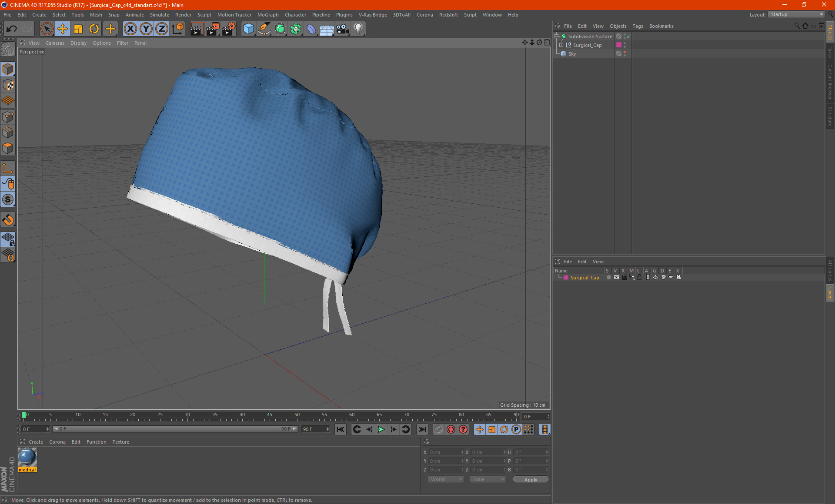Click the Apply button
The width and height of the screenshot is (835, 504).
[x=531, y=480]
